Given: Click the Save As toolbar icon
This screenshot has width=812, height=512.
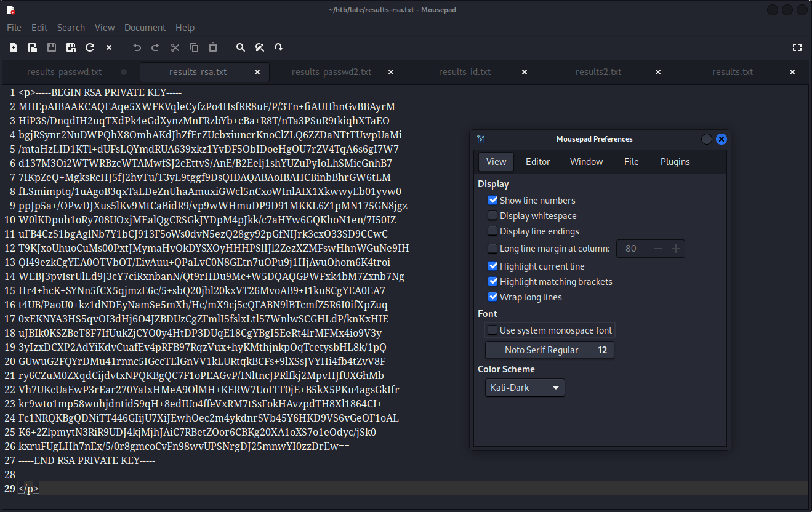Looking at the screenshot, I should coord(71,47).
